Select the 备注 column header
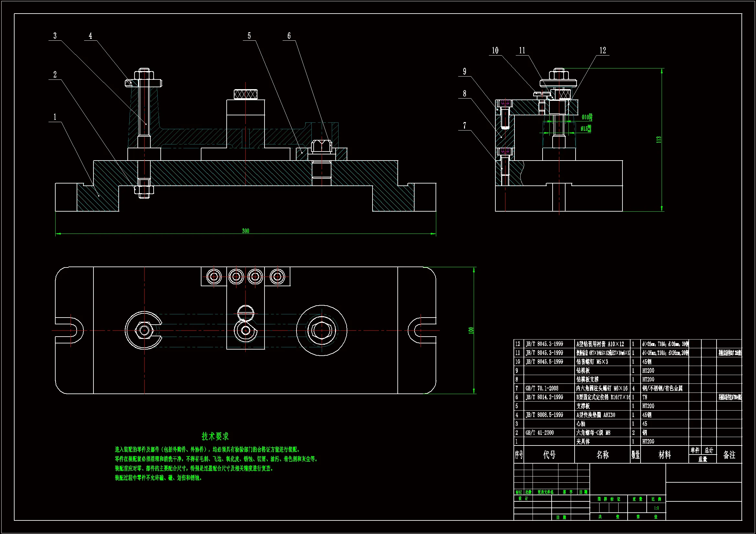The image size is (756, 534). coord(729,455)
